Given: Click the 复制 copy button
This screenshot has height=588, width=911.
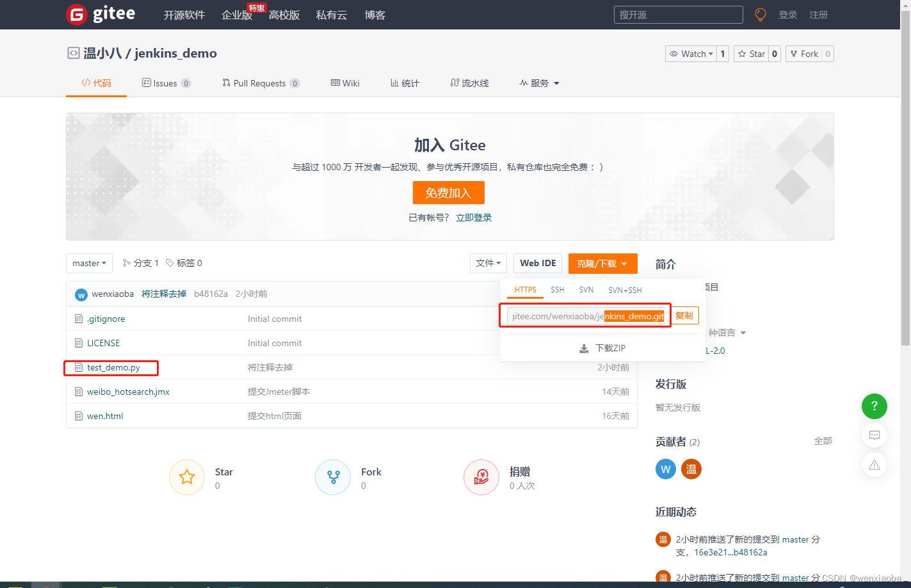Looking at the screenshot, I should (684, 315).
